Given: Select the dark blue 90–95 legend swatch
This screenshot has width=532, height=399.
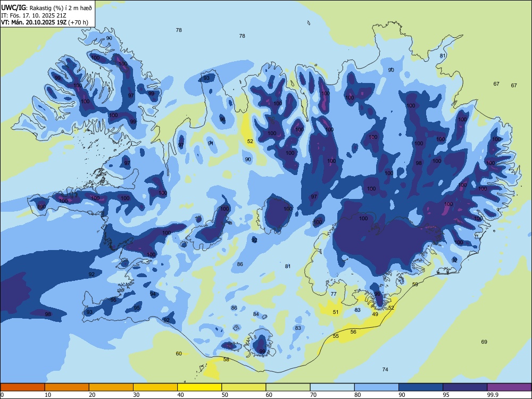Looking at the screenshot, I should point(421,387).
